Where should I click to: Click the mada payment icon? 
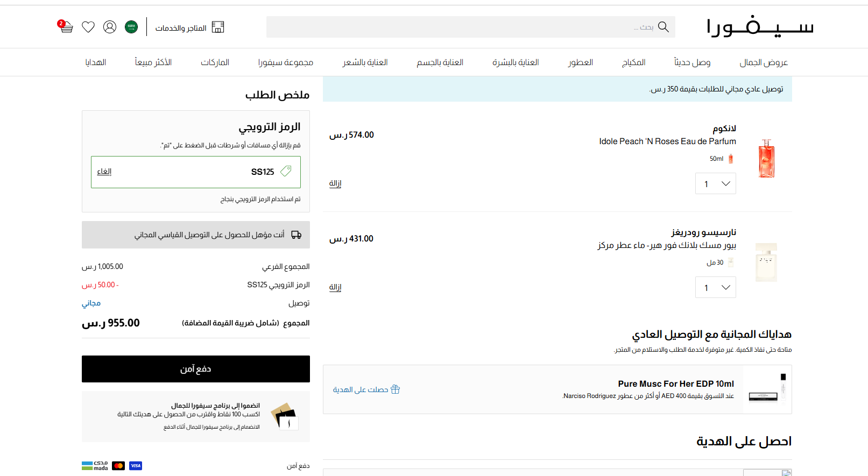[95, 466]
